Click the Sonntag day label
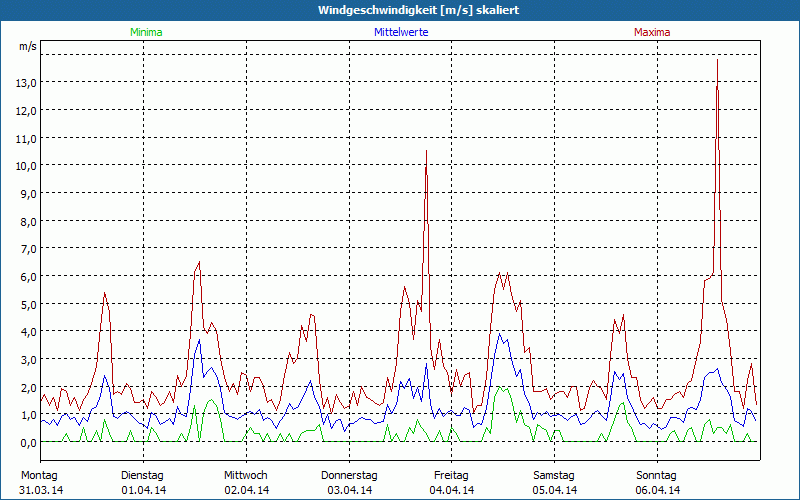Screen dimensions: 800x500 [656, 475]
